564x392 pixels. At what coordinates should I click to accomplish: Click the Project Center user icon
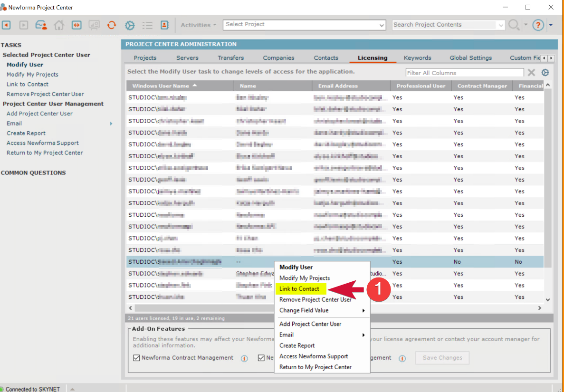41,25
